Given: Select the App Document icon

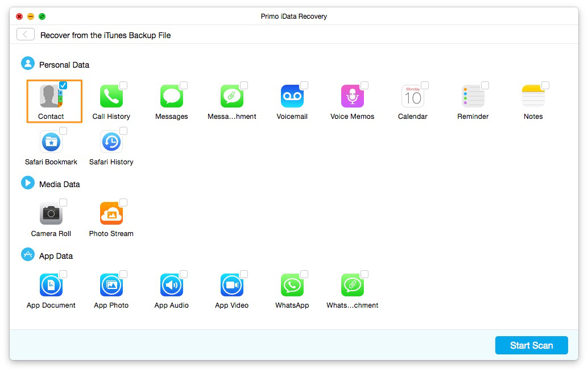Looking at the screenshot, I should pos(51,285).
